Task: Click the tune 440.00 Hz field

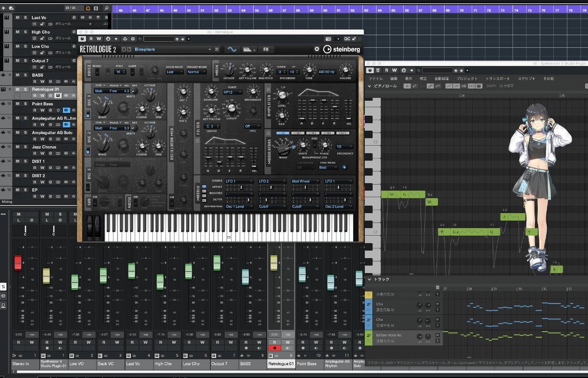Action: [327, 72]
